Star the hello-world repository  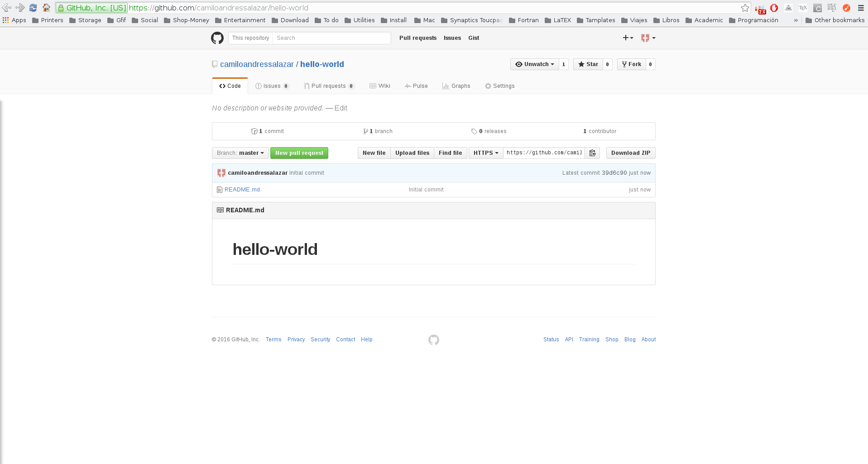coord(588,64)
